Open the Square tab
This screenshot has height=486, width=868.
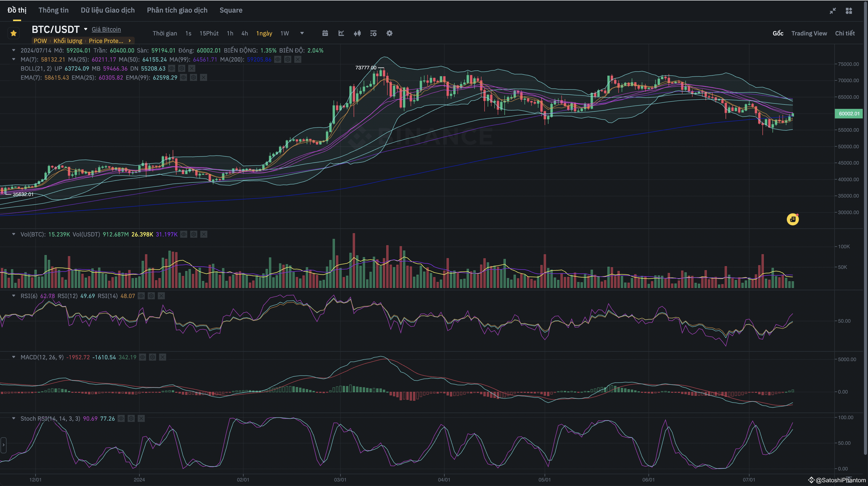tap(231, 10)
